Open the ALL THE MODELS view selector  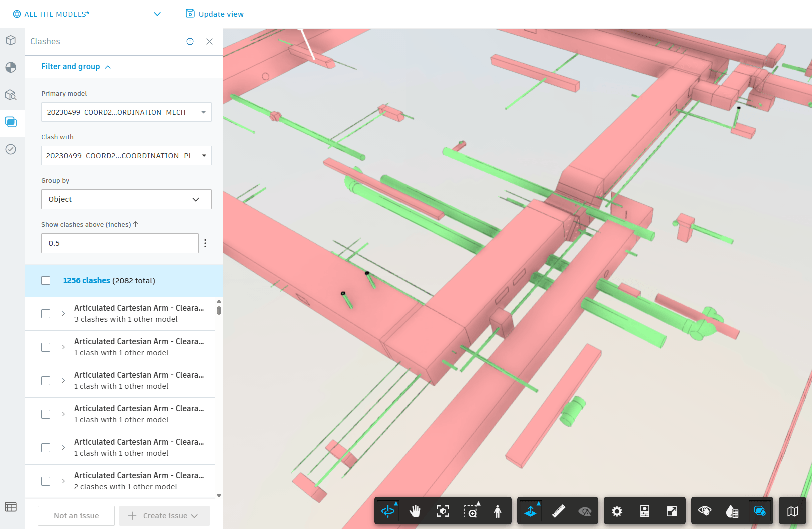[87, 14]
